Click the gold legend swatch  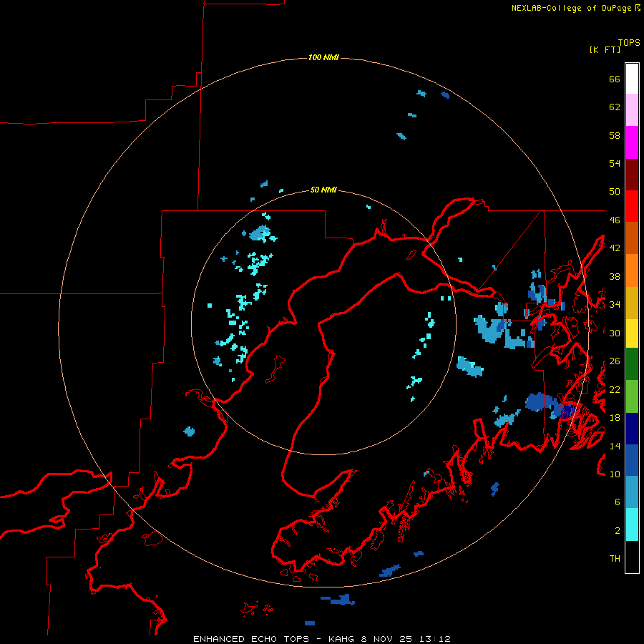(632, 303)
